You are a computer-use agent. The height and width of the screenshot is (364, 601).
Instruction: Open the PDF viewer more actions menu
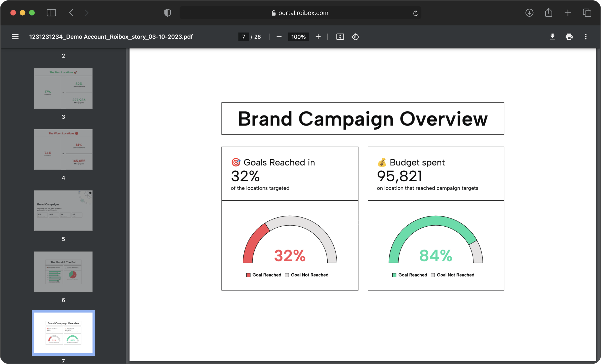tap(586, 37)
